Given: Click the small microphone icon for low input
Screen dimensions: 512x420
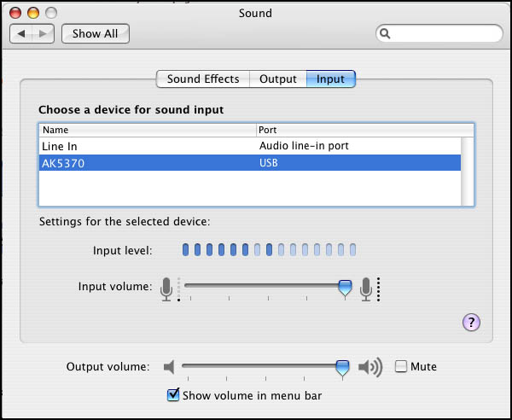Looking at the screenshot, I should click(x=167, y=289).
